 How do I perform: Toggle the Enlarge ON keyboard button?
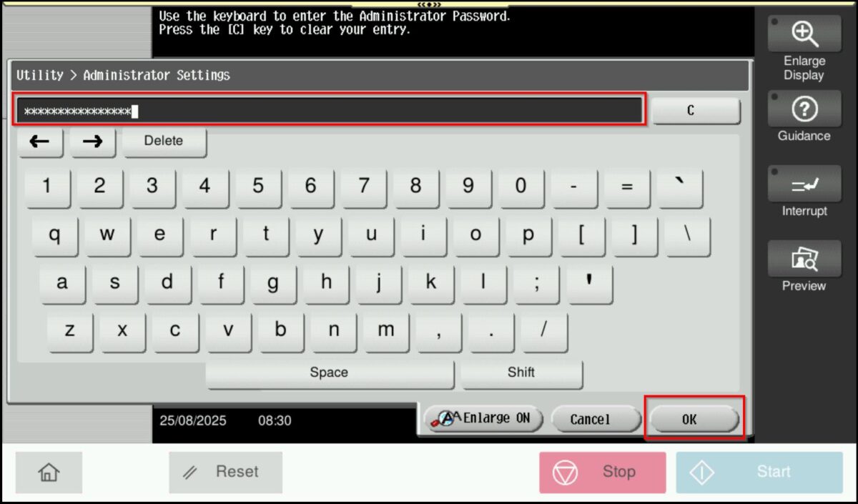tap(484, 419)
